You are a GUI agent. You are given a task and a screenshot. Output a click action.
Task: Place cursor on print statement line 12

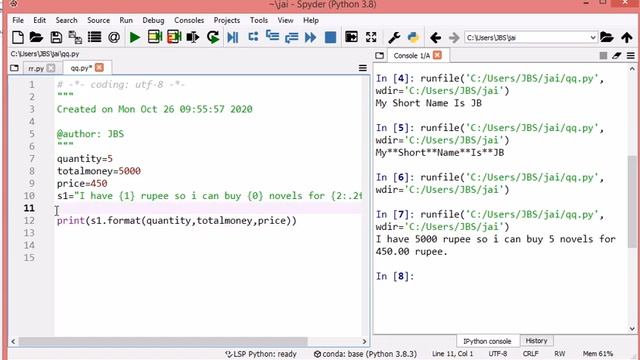pyautogui.click(x=177, y=221)
